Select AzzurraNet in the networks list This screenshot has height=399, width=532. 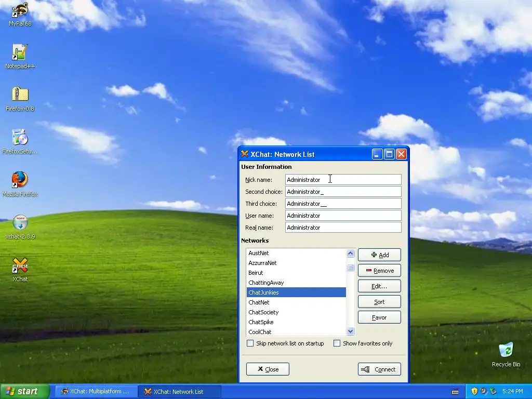coord(296,262)
